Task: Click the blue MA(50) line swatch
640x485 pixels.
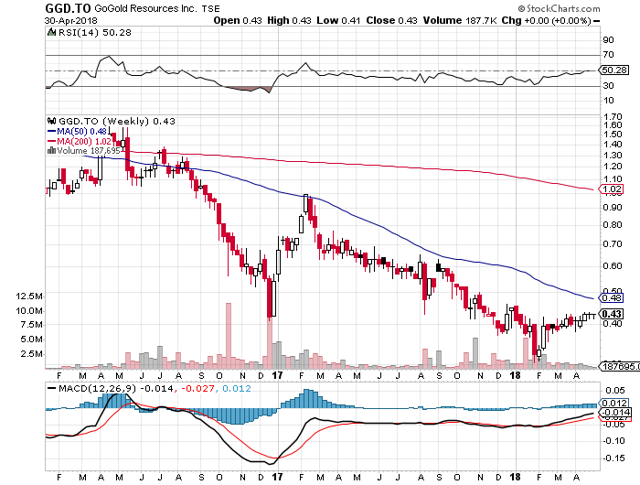Action: (51, 131)
